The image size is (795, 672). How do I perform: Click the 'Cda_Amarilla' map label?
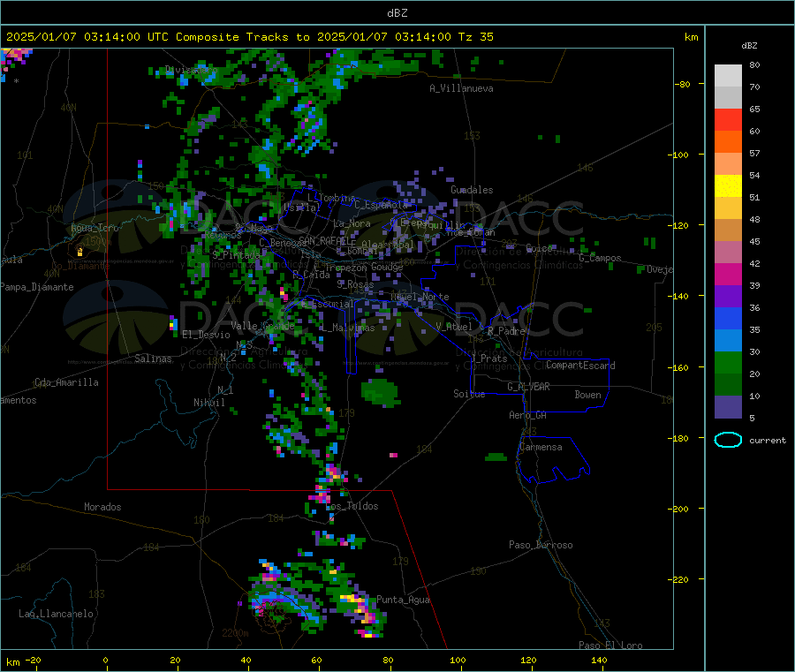click(66, 382)
